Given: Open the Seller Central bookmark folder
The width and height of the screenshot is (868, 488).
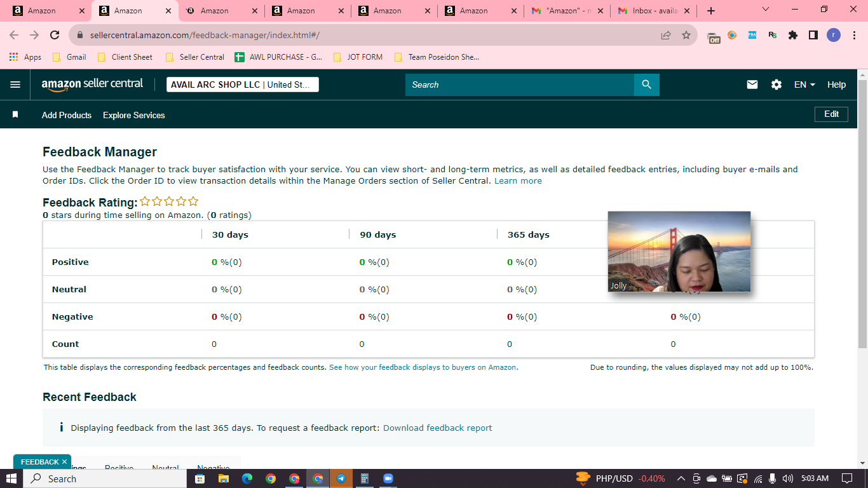Looking at the screenshot, I should point(194,57).
